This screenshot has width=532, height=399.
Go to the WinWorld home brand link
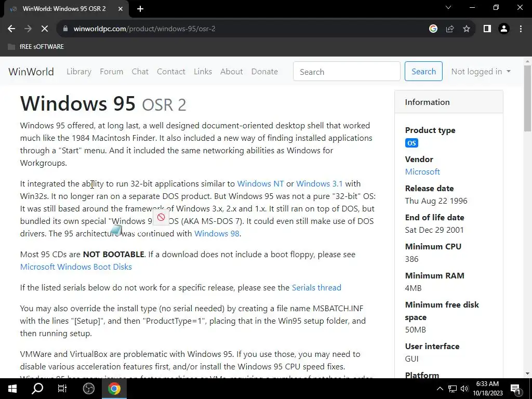point(31,72)
